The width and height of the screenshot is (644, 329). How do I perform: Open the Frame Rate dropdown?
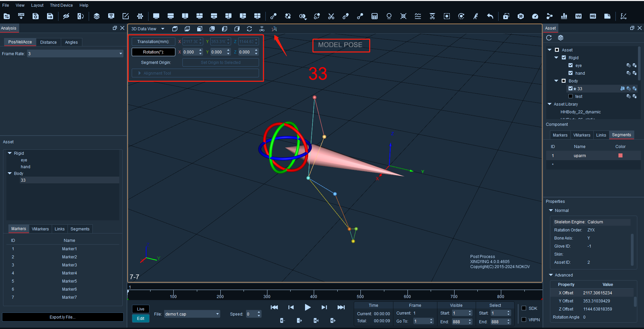coord(75,53)
